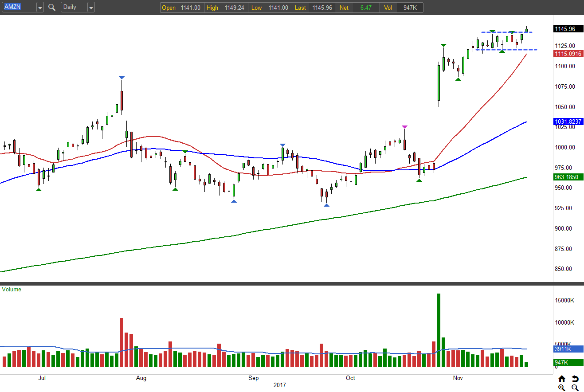Screen dimensions: 584x392
Task: Click the magnifier symbol search icon
Action: coord(52,7)
